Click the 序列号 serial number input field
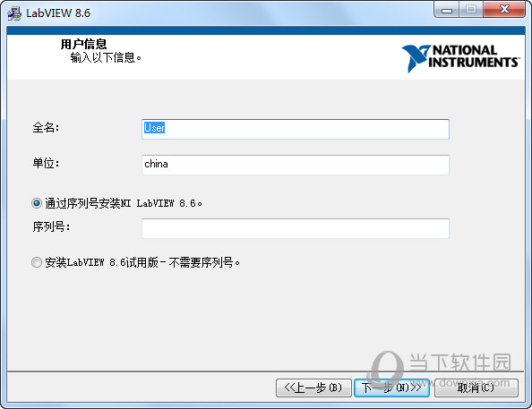 [x=296, y=228]
